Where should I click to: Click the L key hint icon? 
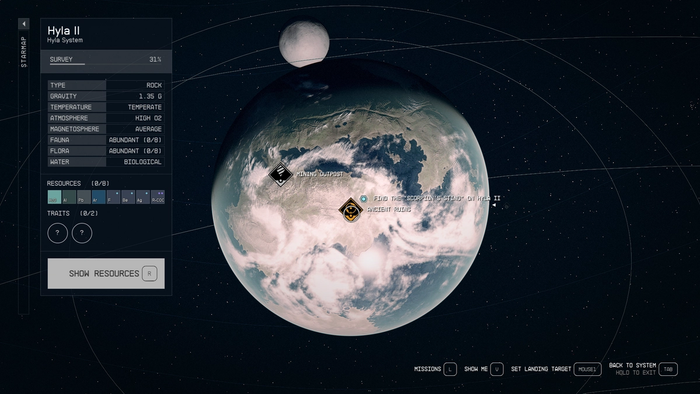(450, 369)
